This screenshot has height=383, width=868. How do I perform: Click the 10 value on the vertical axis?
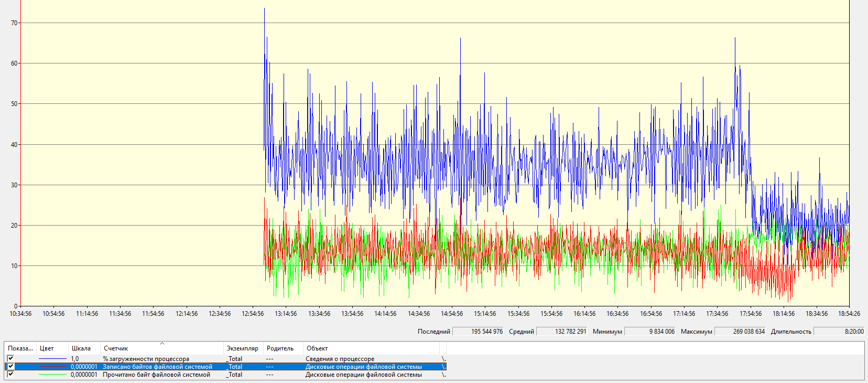[14, 265]
